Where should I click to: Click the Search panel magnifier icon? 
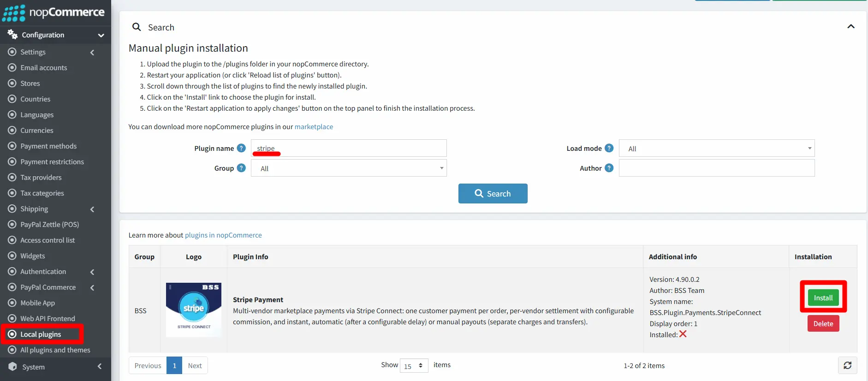pyautogui.click(x=137, y=27)
